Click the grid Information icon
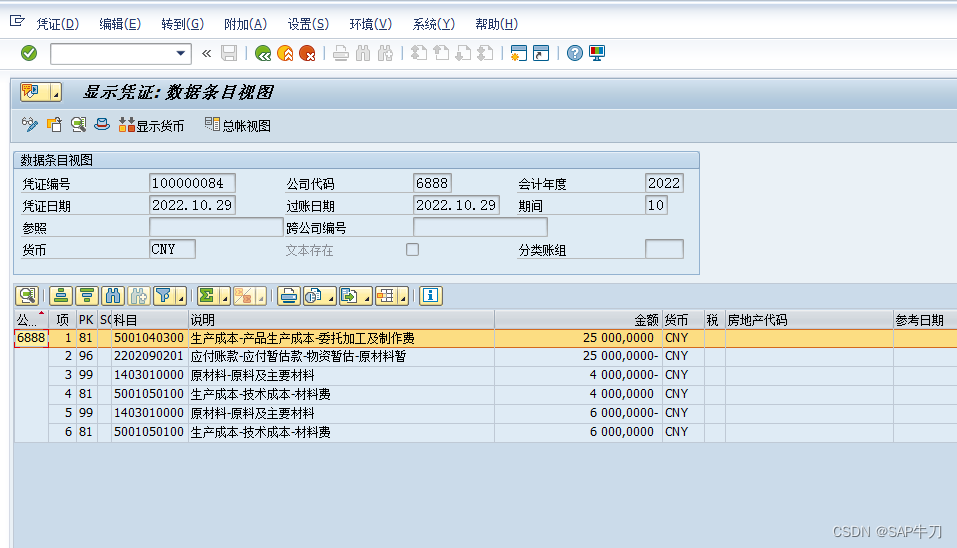957x548 pixels. (431, 296)
